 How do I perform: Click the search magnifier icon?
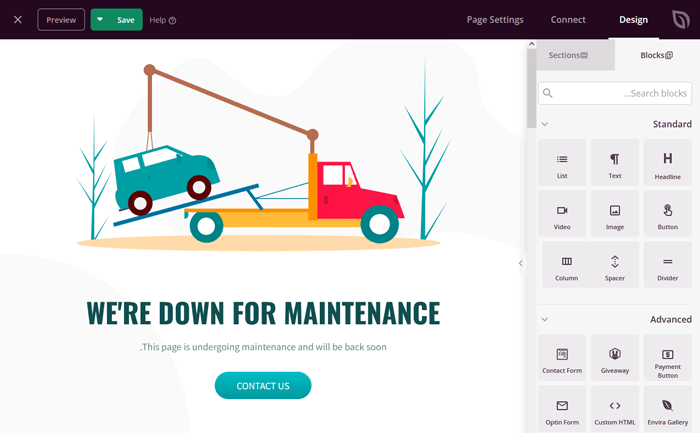pyautogui.click(x=548, y=93)
